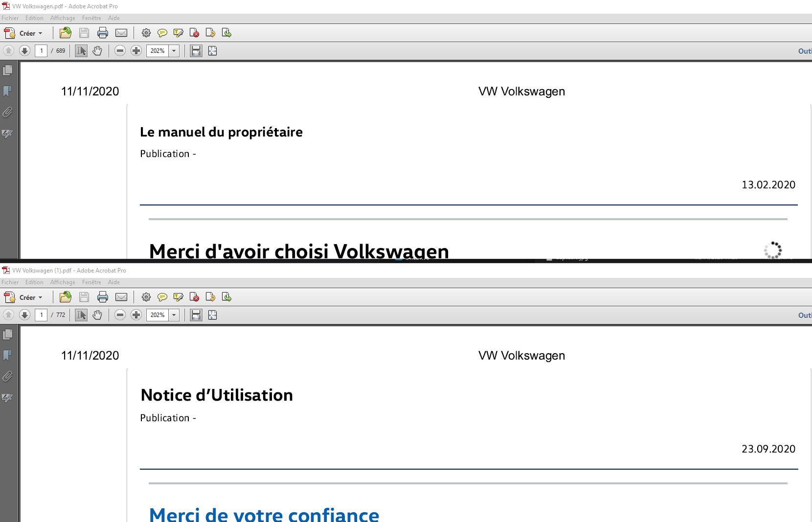Screen dimensions: 812x522
Task: Open bookmarks panel in bottom window
Action: 7,356
